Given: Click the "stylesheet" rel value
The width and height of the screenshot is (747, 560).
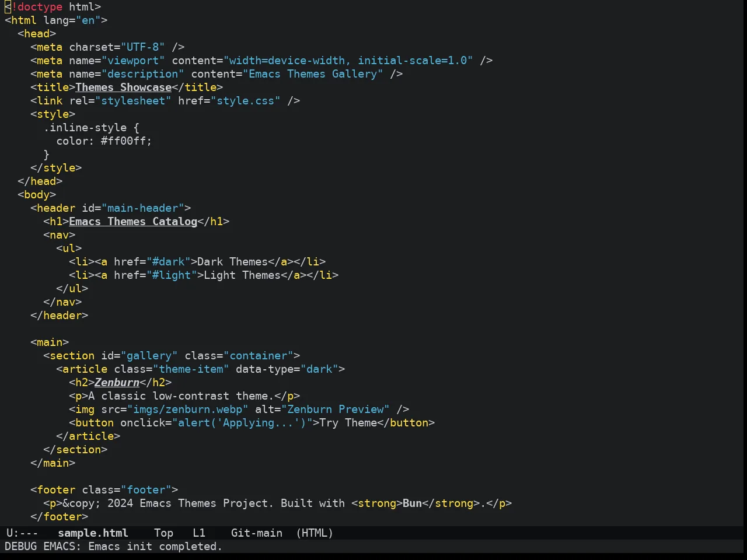Looking at the screenshot, I should [133, 101].
